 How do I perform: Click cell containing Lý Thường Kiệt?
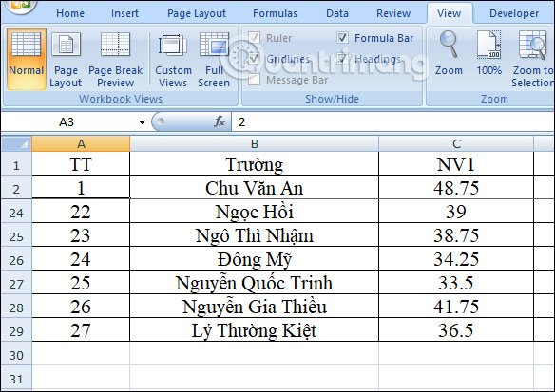pos(254,329)
